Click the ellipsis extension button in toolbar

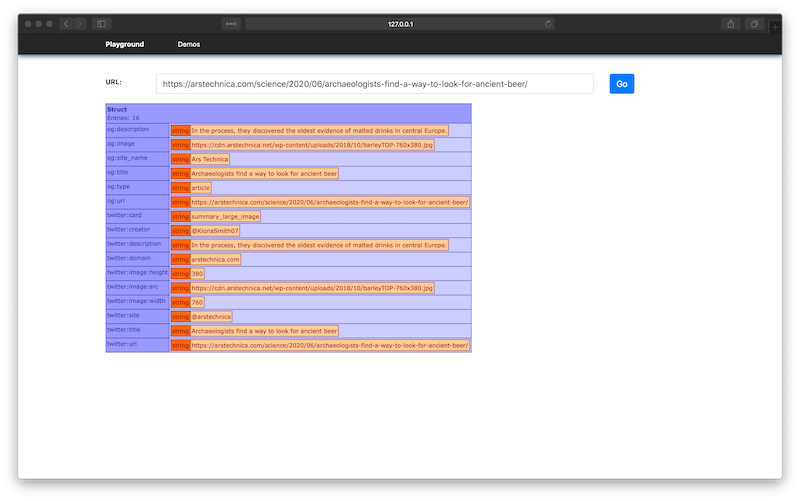pyautogui.click(x=231, y=24)
